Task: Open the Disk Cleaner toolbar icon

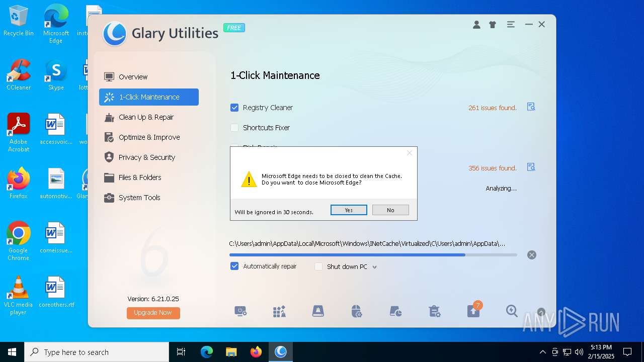Action: click(x=318, y=311)
